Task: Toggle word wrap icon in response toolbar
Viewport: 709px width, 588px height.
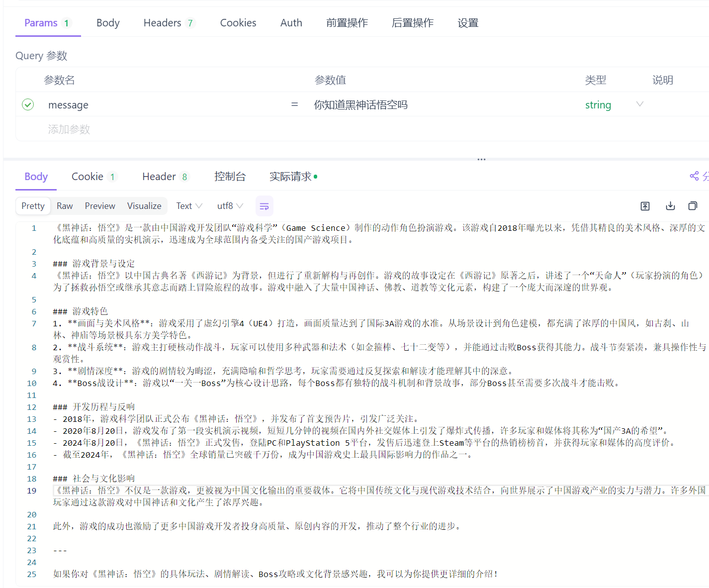Action: click(264, 206)
